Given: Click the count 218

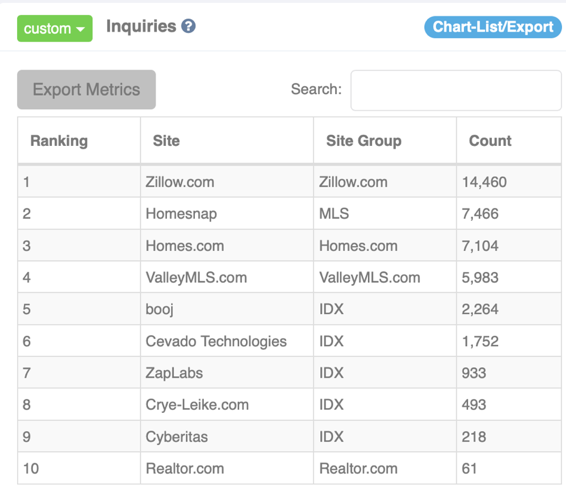Looking at the screenshot, I should pyautogui.click(x=474, y=437).
